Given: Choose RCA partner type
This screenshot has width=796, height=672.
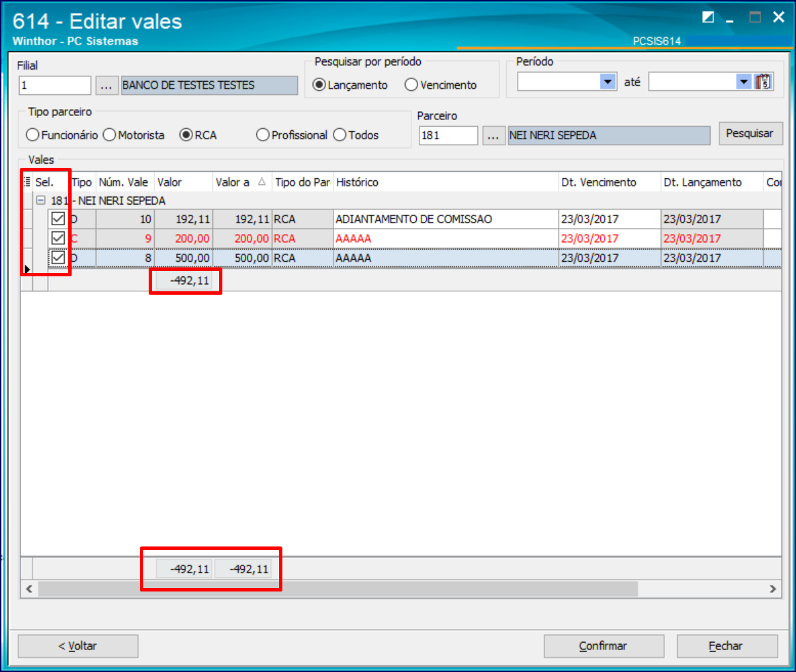Looking at the screenshot, I should click(186, 135).
